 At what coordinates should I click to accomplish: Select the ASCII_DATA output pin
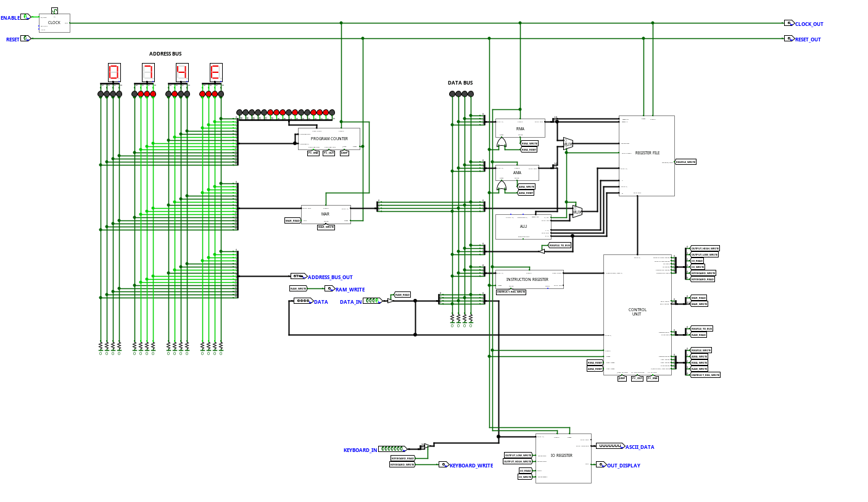(611, 446)
